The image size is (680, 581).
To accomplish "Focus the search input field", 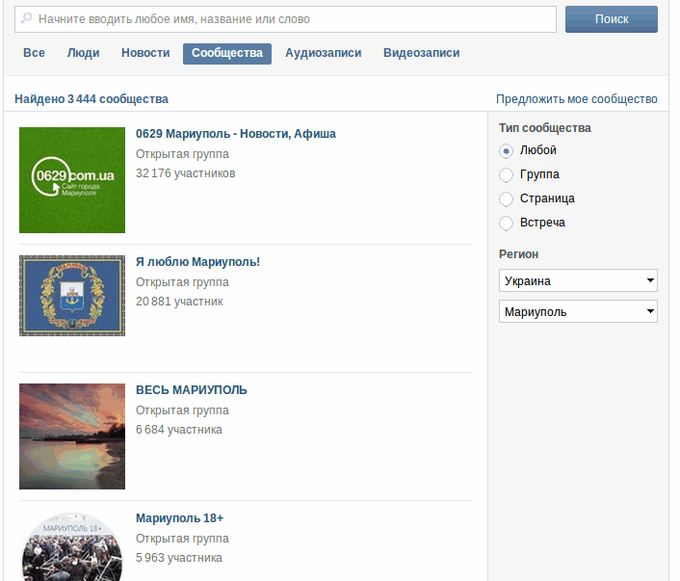I will click(285, 19).
